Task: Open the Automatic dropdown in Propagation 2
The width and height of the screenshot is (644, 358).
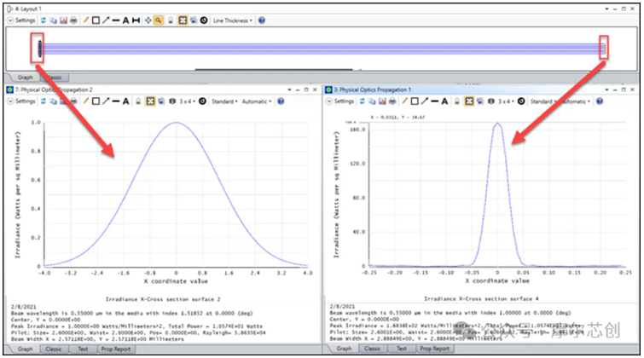Action: (x=256, y=101)
